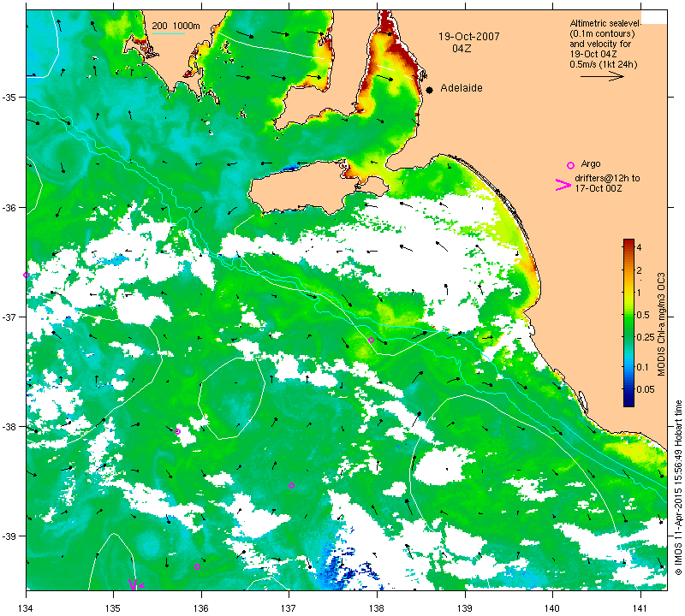Click the Adelaide label text
The image size is (685, 616).
(x=462, y=88)
